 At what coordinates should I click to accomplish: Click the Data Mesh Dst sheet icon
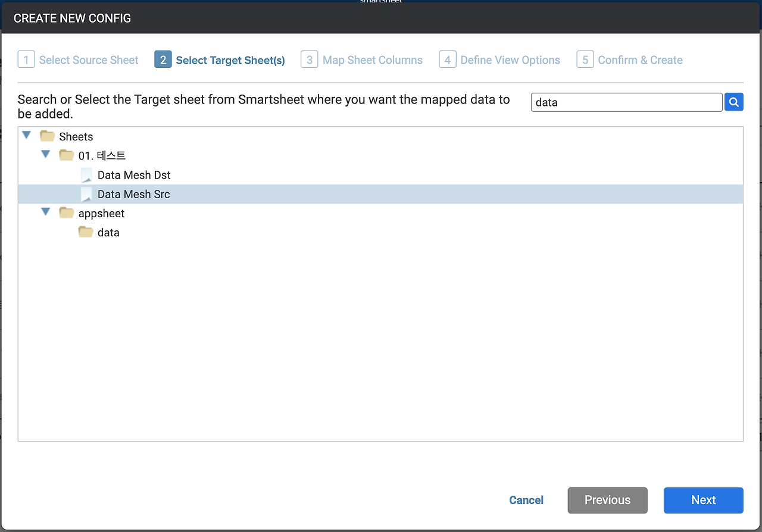86,175
